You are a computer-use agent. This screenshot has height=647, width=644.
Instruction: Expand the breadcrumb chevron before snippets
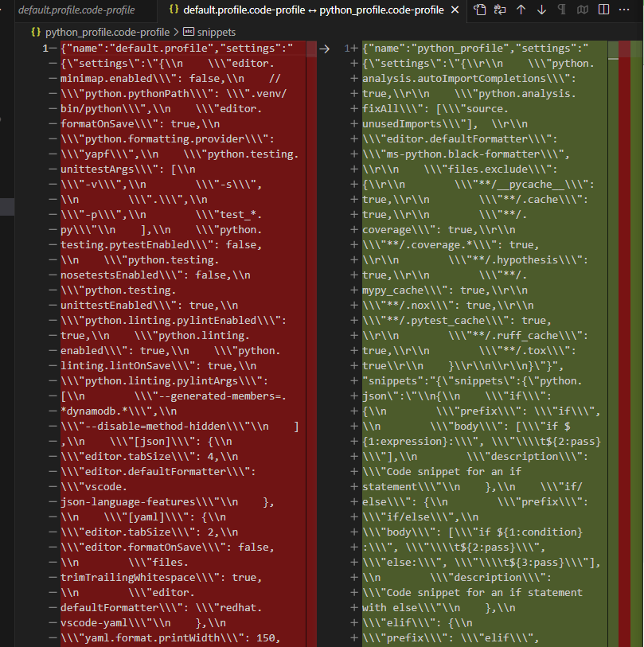pyautogui.click(x=176, y=32)
